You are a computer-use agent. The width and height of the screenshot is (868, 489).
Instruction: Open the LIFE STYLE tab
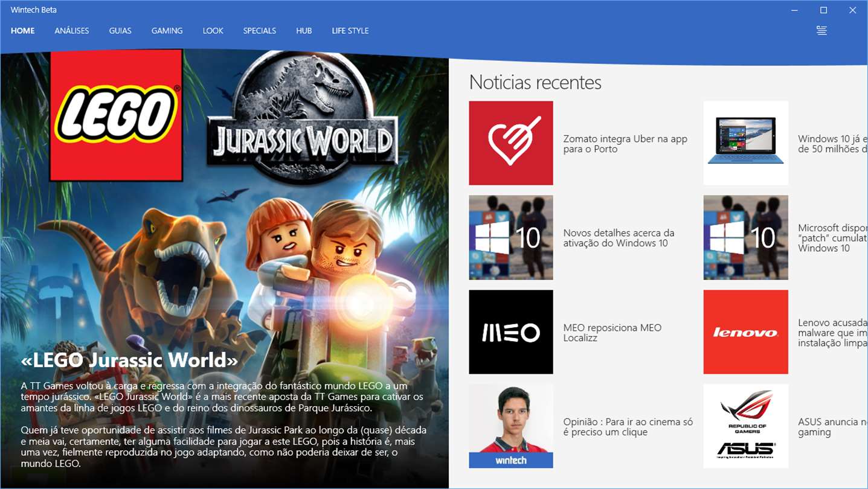click(350, 31)
